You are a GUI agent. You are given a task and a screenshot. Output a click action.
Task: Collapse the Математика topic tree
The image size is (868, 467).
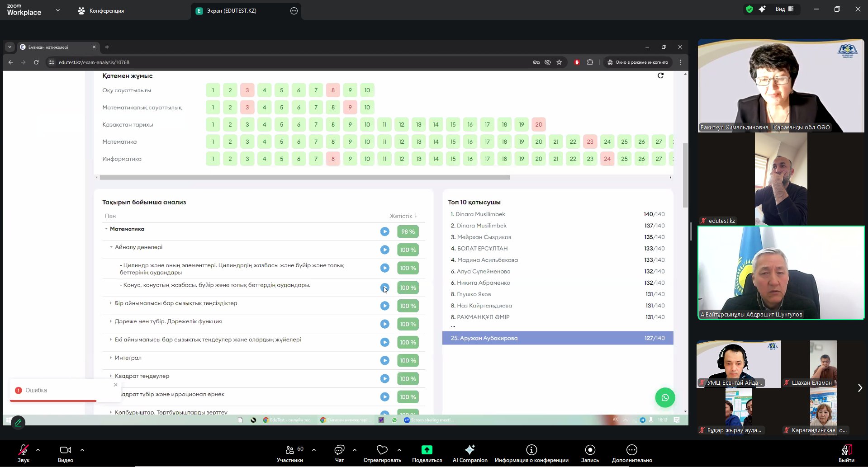click(106, 229)
